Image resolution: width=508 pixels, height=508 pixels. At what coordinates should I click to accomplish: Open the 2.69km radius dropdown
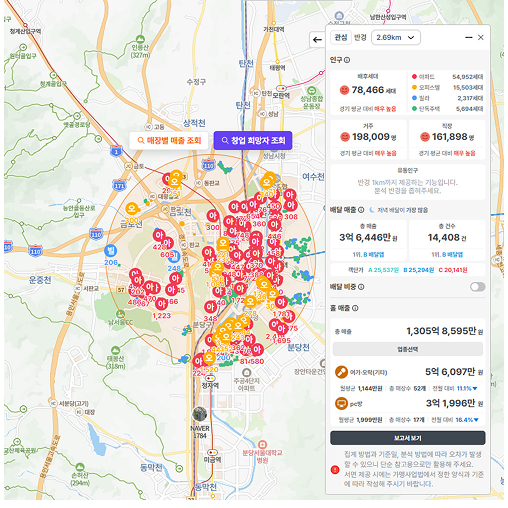click(396, 38)
